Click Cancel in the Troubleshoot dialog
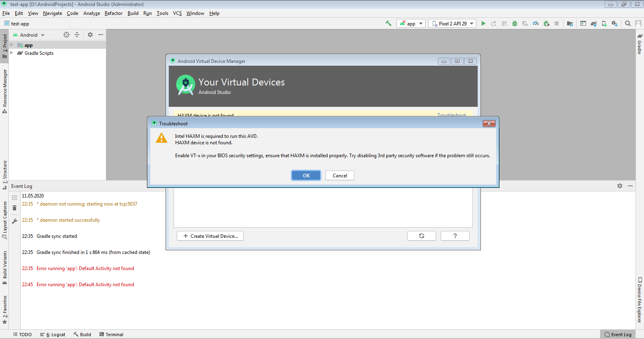The height and width of the screenshot is (339, 644). (340, 176)
